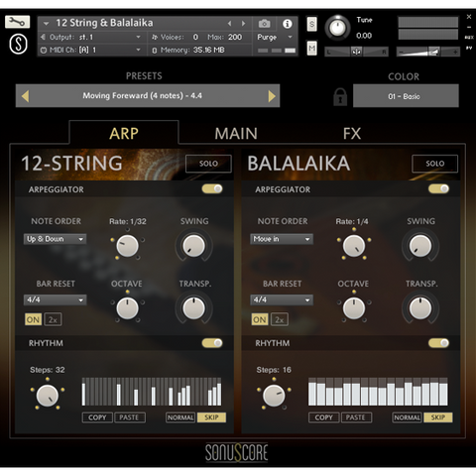
Task: Click the MIDI channel icon
Action: pyautogui.click(x=44, y=51)
